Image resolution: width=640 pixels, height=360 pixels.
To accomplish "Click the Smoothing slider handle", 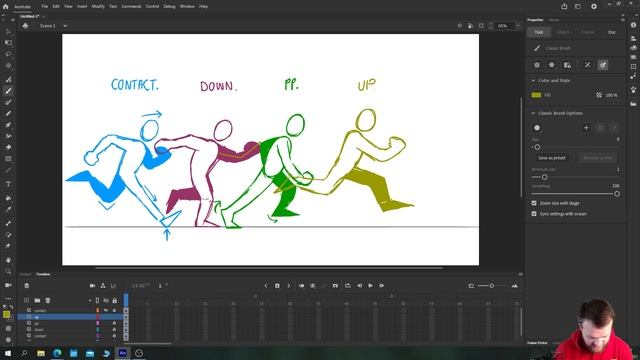I will click(617, 194).
